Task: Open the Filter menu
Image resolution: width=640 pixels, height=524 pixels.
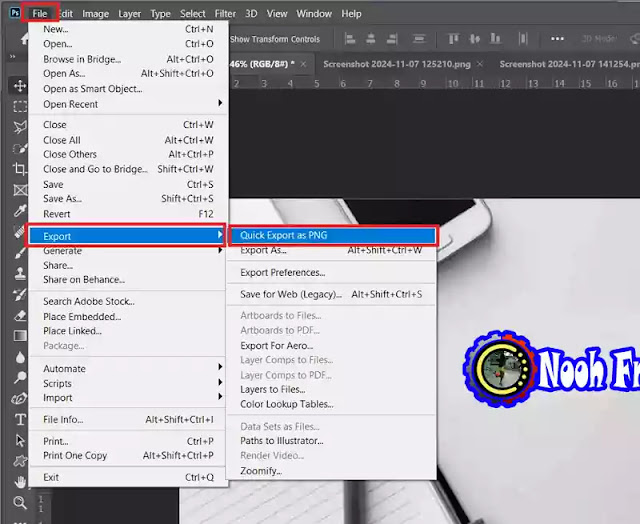Action: [x=225, y=13]
